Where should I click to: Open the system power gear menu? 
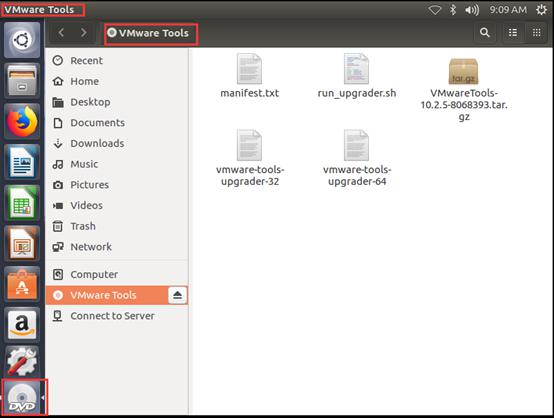tap(541, 10)
